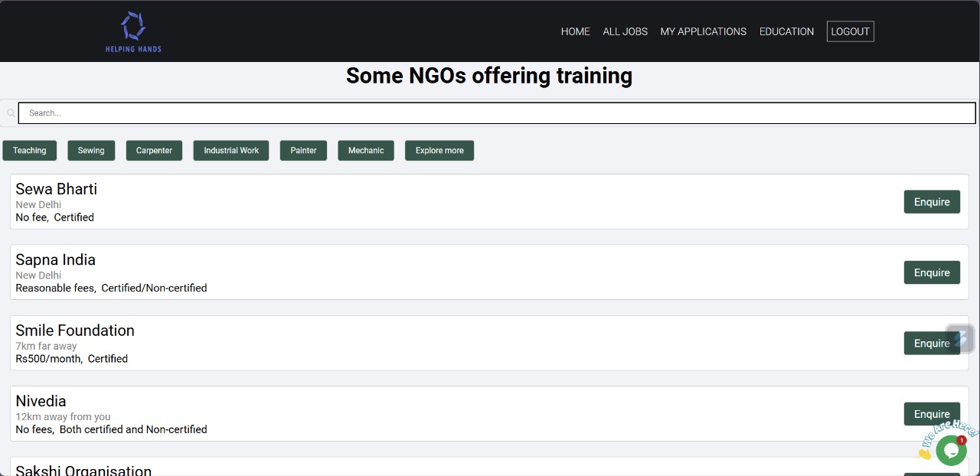Viewport: 980px width, 476px height.
Task: Click the Explore more button
Action: (439, 151)
